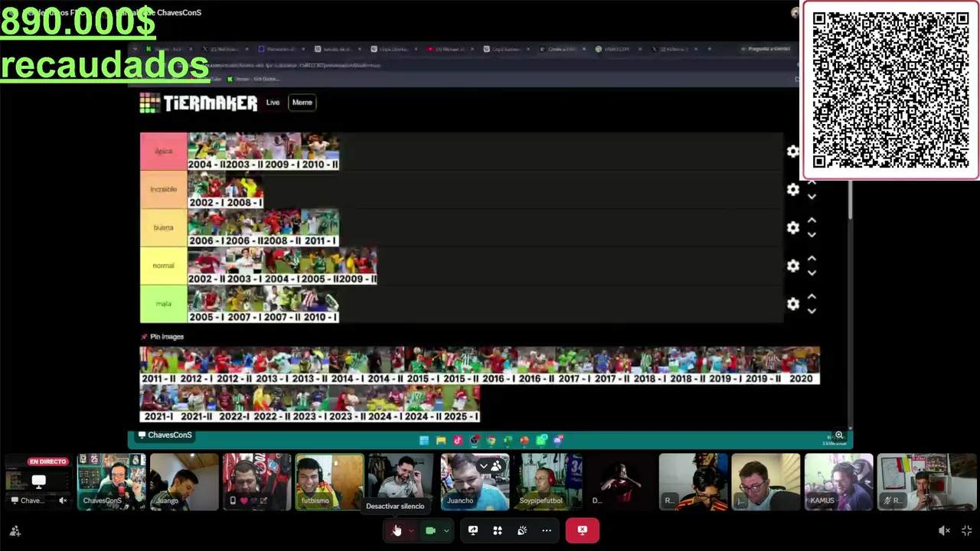The height and width of the screenshot is (551, 980).
Task: Move the increíble tier up
Action: [812, 184]
